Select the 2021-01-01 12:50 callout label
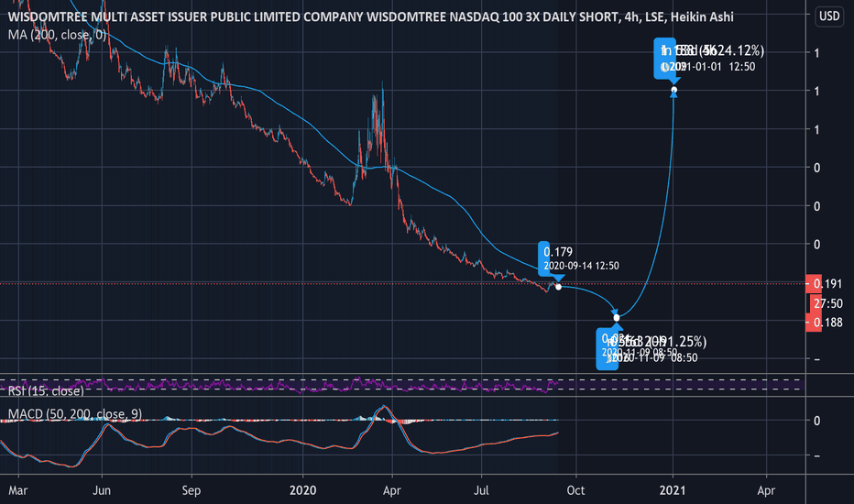Screen dimensions: 854x504 708,59
